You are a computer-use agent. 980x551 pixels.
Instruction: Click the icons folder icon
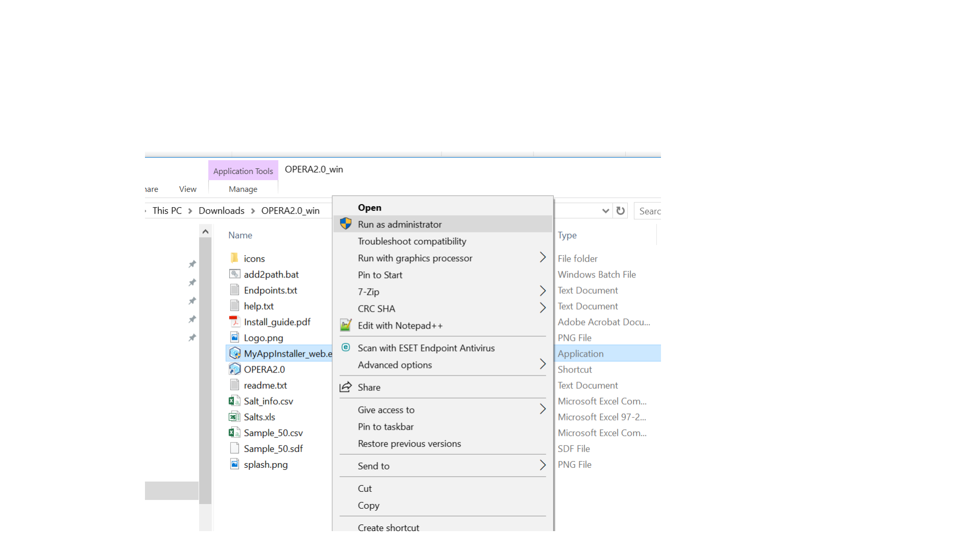pos(234,258)
